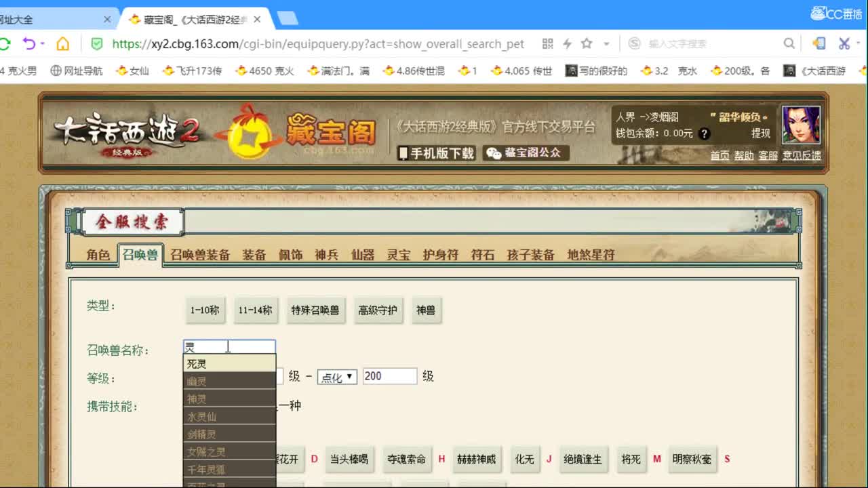Select the 召唤兽 tab

point(140,255)
